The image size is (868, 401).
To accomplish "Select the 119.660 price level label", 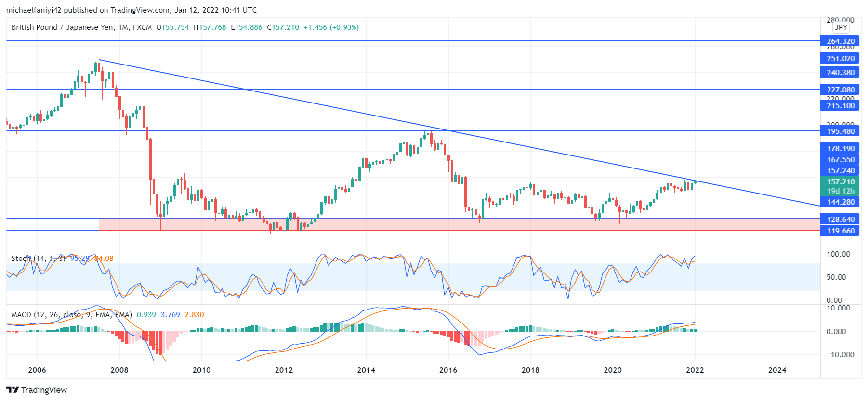I will [840, 231].
